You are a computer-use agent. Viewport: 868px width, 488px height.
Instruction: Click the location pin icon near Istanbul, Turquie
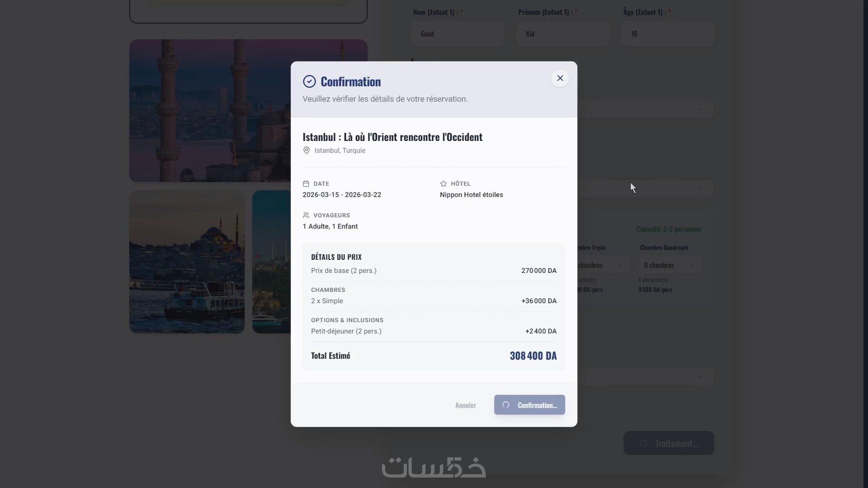(x=306, y=150)
